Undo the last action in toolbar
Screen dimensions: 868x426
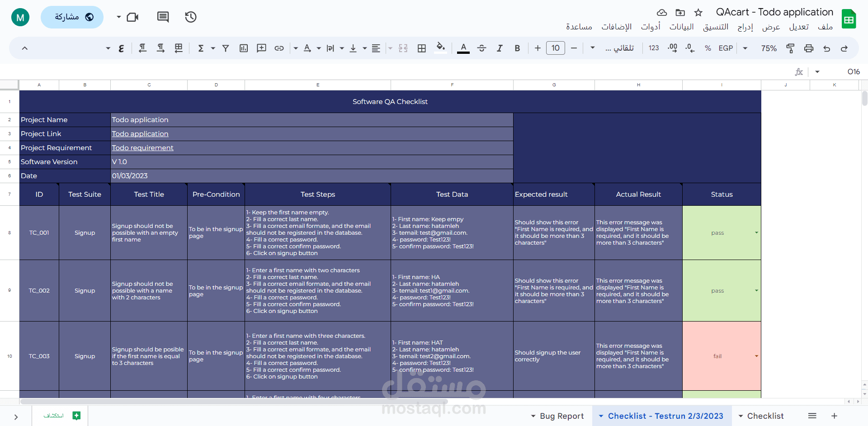click(x=844, y=48)
